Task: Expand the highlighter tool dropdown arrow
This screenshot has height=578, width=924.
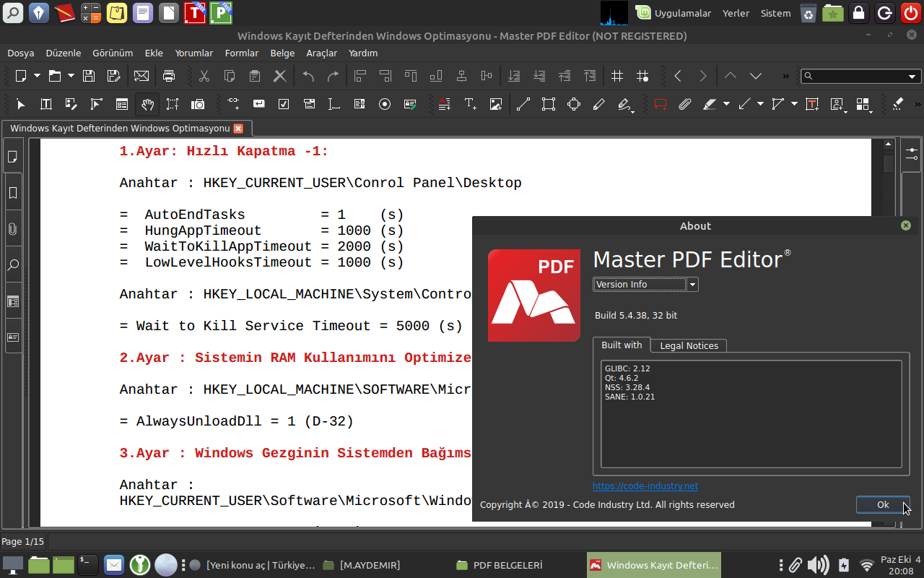Action: coord(726,104)
